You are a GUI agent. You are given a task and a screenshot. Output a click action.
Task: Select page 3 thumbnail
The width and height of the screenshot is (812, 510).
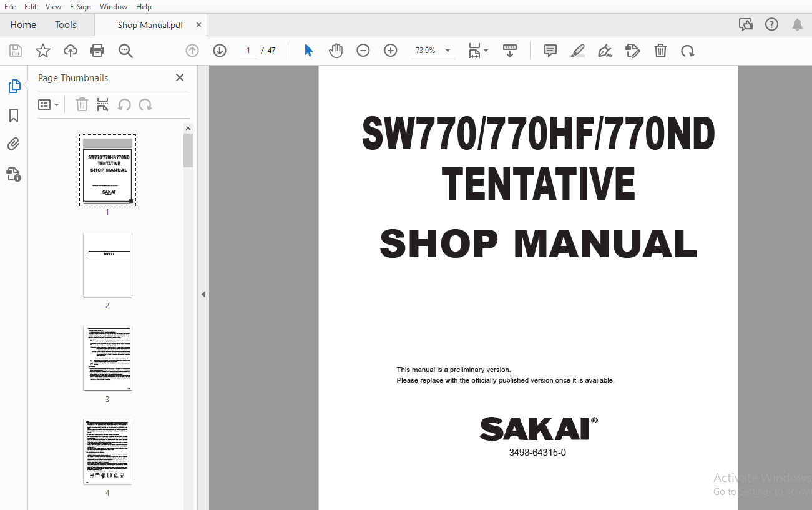point(107,358)
